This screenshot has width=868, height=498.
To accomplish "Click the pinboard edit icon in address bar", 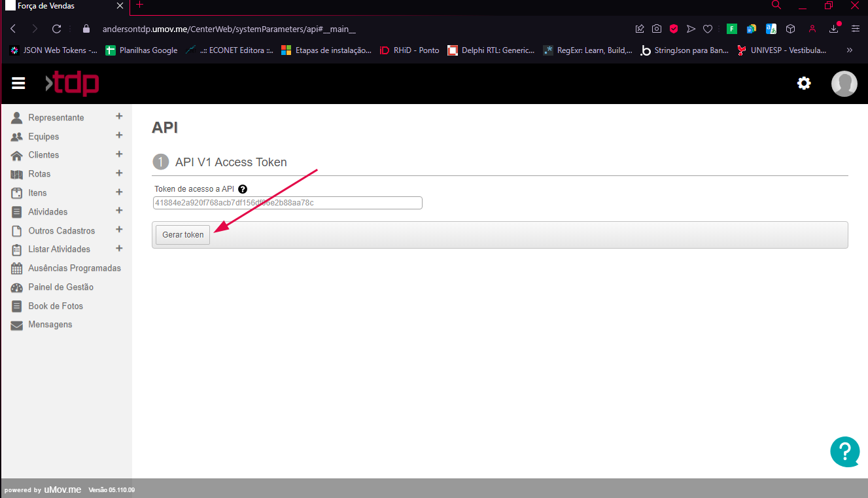I will pyautogui.click(x=640, y=29).
